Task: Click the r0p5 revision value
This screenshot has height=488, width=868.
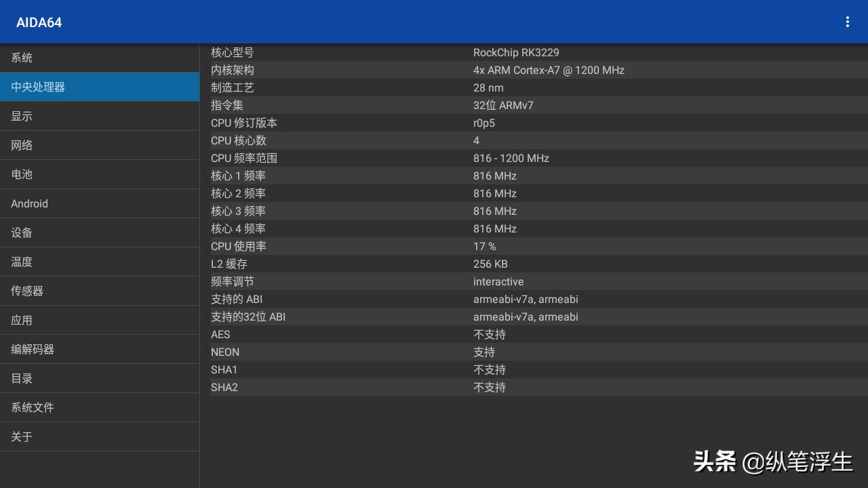Action: tap(484, 123)
